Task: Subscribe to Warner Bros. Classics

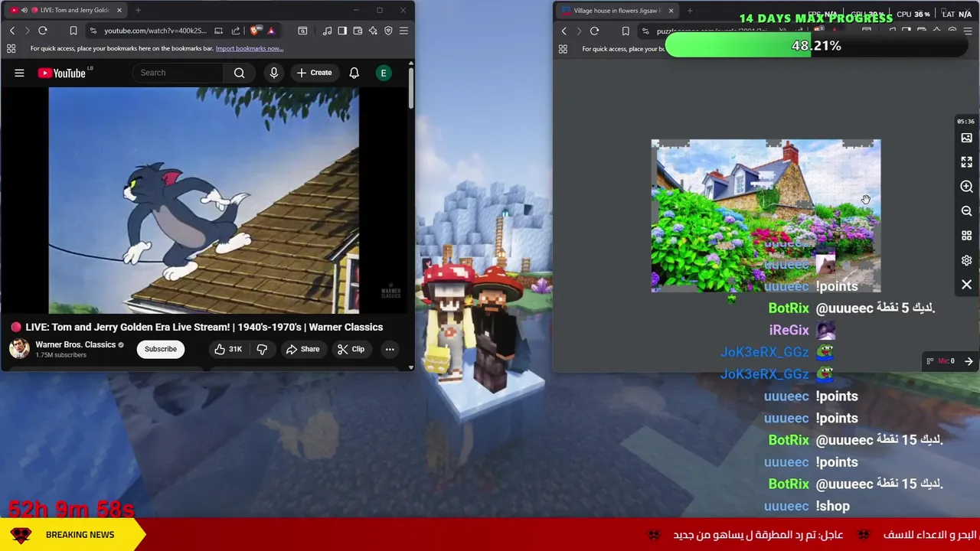Action: (x=161, y=349)
